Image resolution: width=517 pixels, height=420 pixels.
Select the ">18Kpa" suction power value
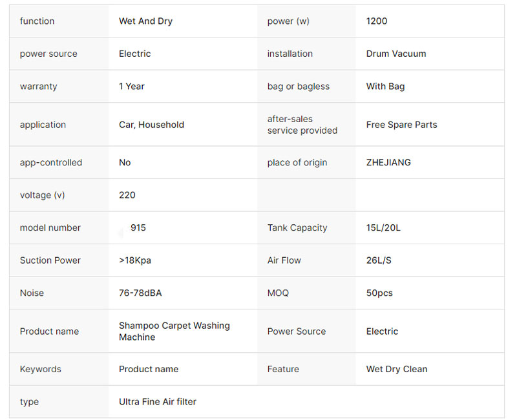pyautogui.click(x=135, y=260)
